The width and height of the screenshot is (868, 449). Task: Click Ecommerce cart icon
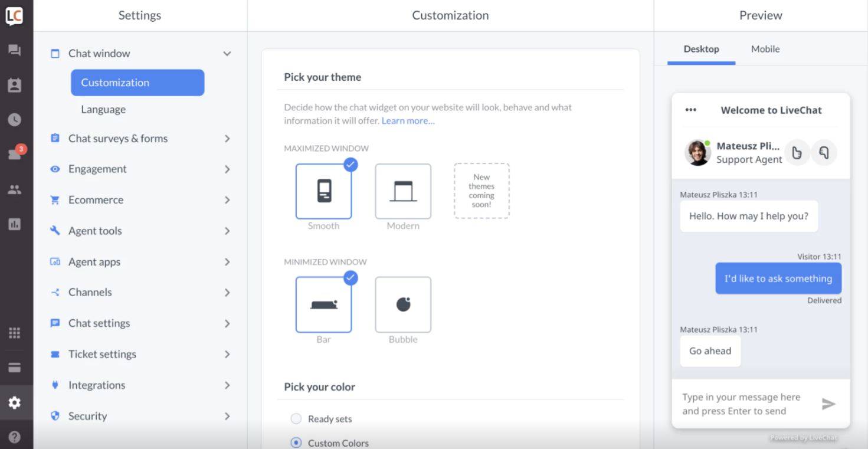(x=55, y=200)
